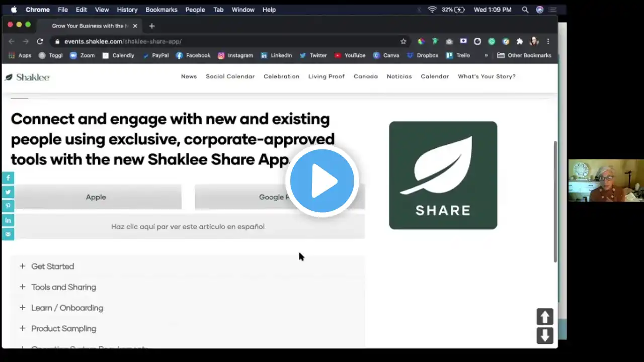Open the Canva bookmark
Image resolution: width=644 pixels, height=362 pixels.
(x=386, y=55)
